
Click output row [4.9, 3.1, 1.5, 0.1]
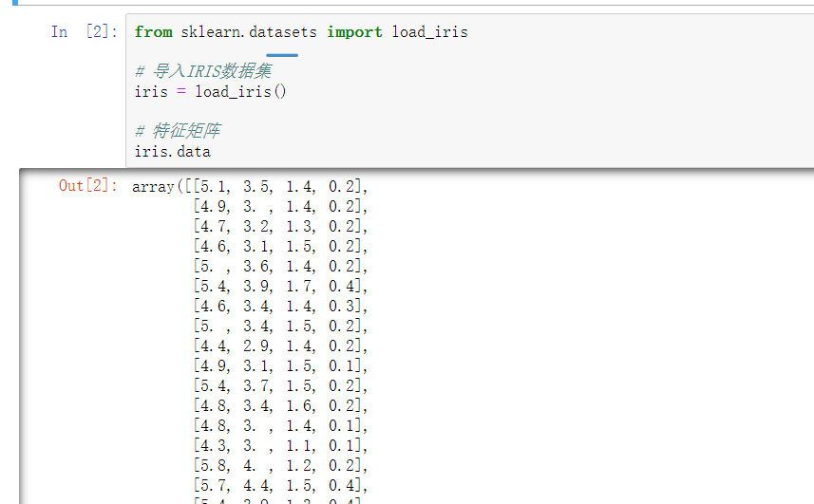(x=280, y=366)
